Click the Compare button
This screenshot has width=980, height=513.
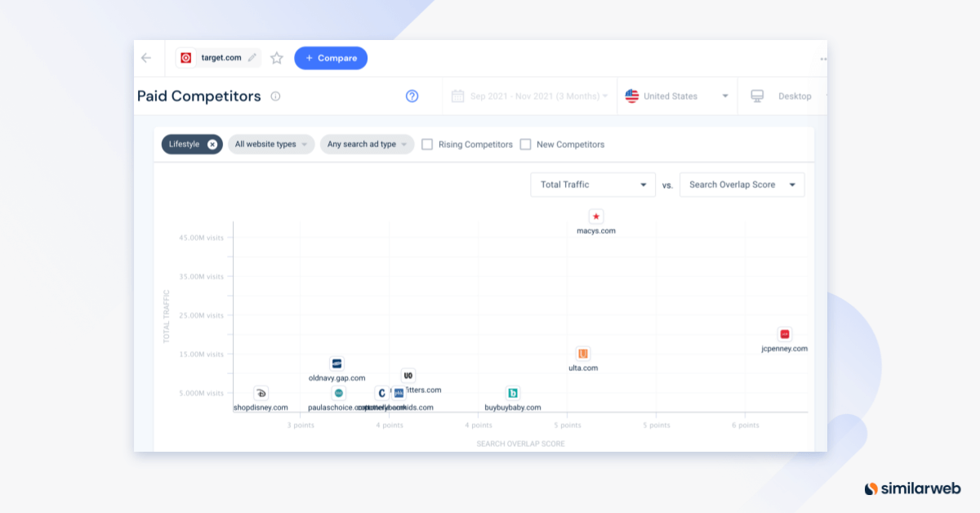tap(331, 57)
